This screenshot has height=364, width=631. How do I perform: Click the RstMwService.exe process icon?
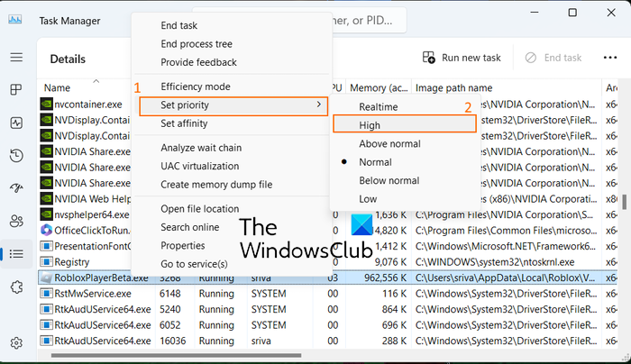[46, 293]
